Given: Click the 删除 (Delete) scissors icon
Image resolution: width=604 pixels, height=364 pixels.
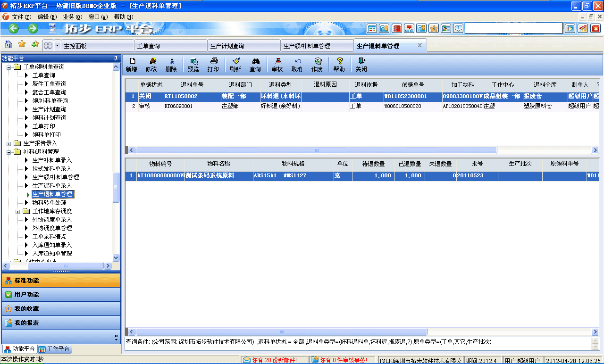Looking at the screenshot, I should [172, 64].
